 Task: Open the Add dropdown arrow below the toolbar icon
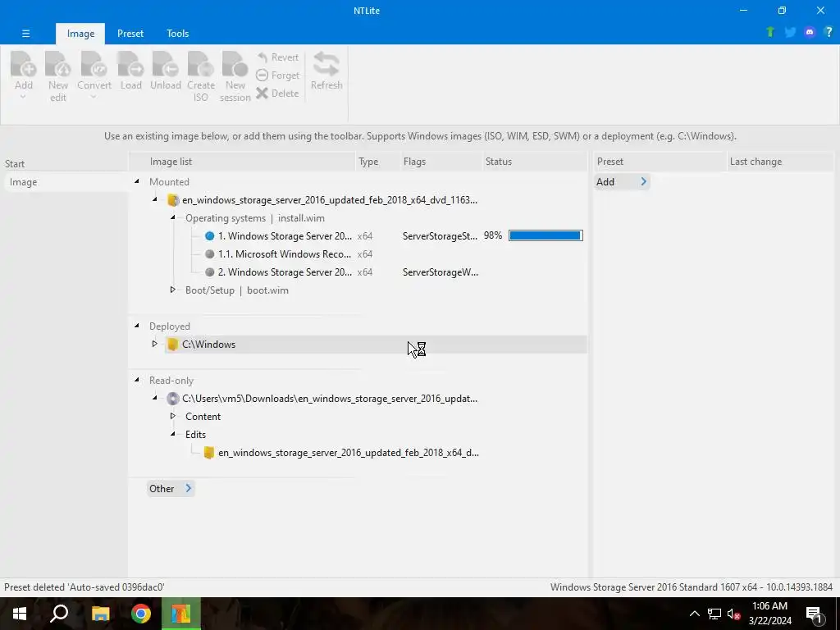pos(23,97)
